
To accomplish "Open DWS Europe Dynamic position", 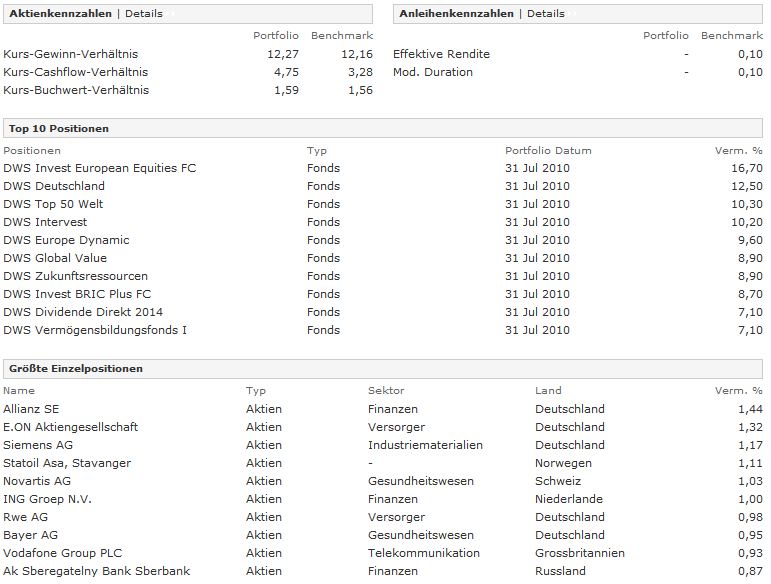I will tap(66, 240).
